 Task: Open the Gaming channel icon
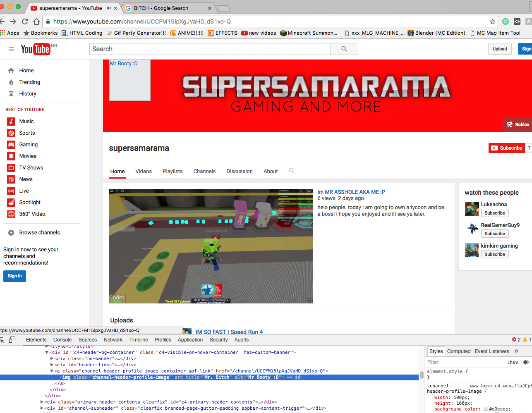pos(11,145)
